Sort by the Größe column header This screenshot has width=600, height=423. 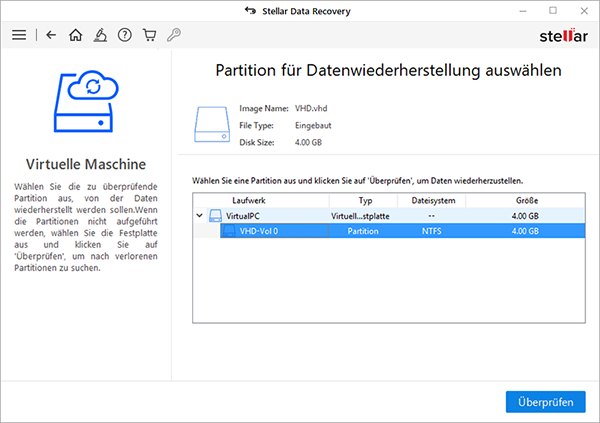coord(525,201)
